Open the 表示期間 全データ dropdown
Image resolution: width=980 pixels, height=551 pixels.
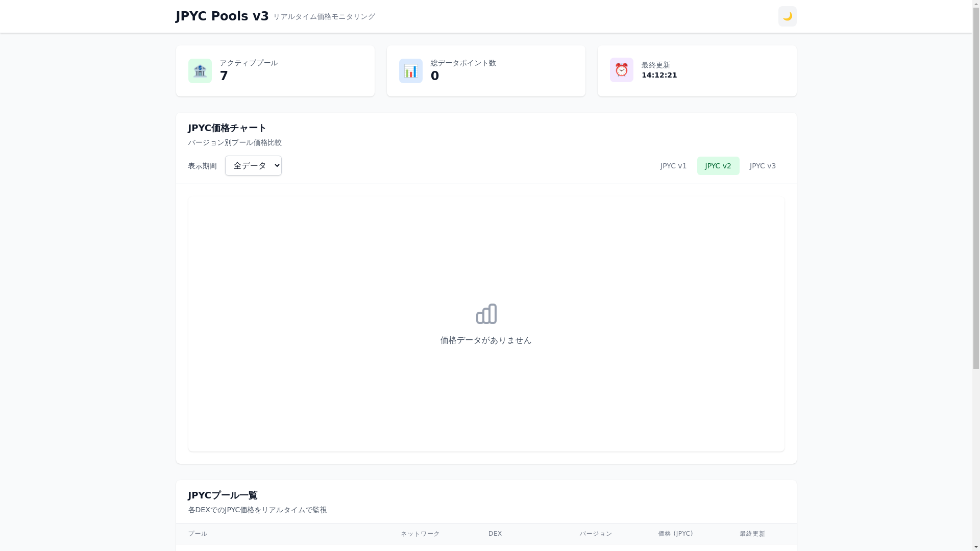pyautogui.click(x=253, y=165)
